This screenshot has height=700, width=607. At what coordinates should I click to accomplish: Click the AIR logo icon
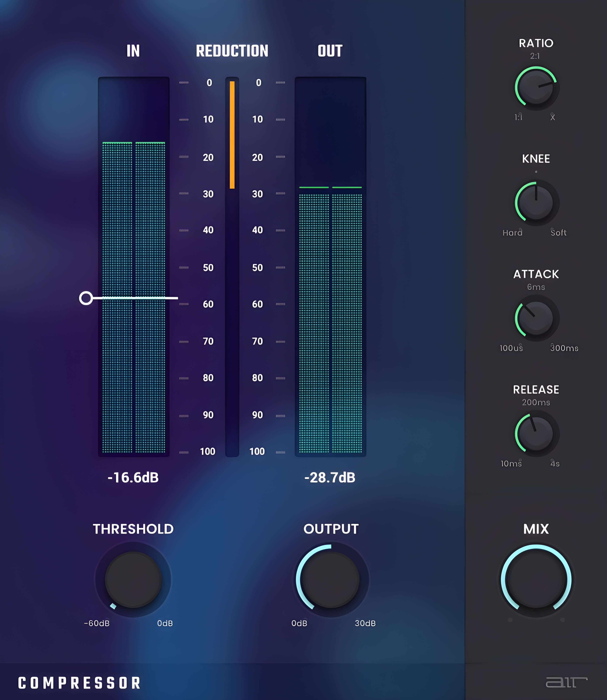(x=566, y=682)
